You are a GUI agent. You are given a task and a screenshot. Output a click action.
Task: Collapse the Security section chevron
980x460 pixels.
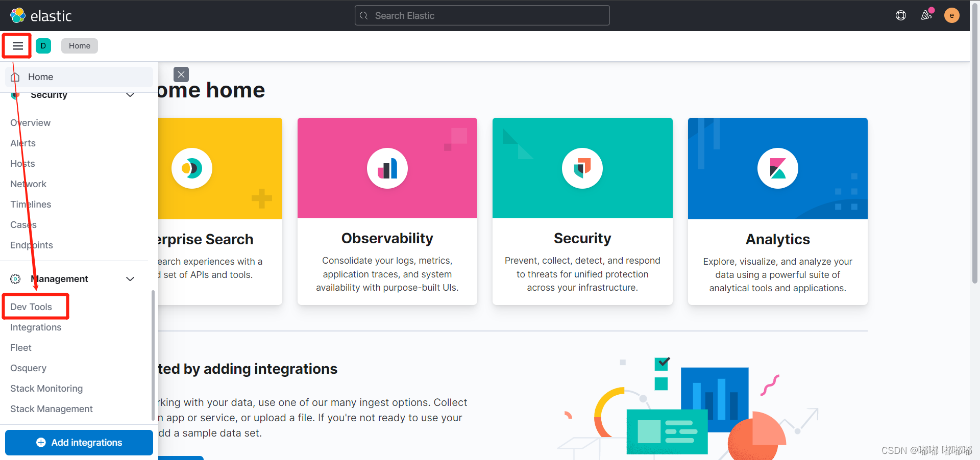tap(130, 95)
